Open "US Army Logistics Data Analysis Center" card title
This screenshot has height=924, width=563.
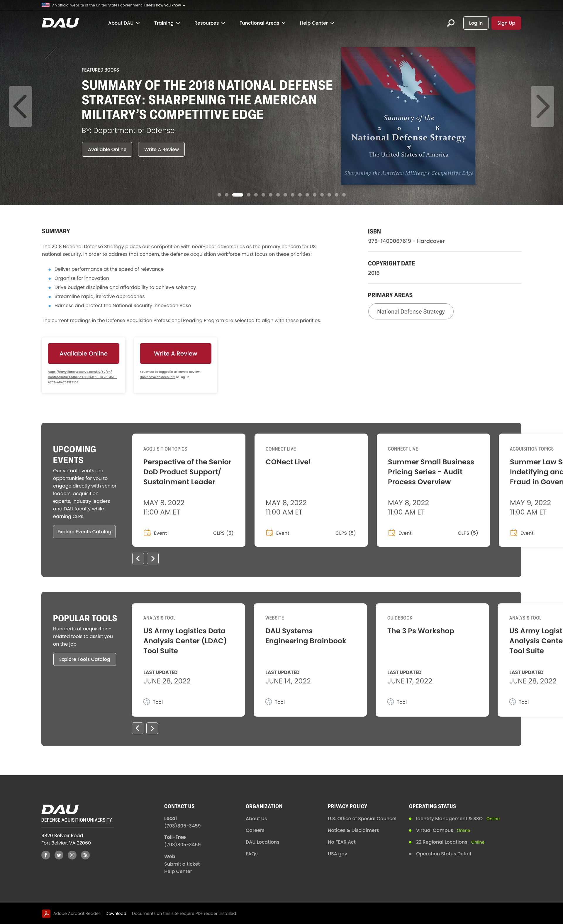click(x=185, y=641)
